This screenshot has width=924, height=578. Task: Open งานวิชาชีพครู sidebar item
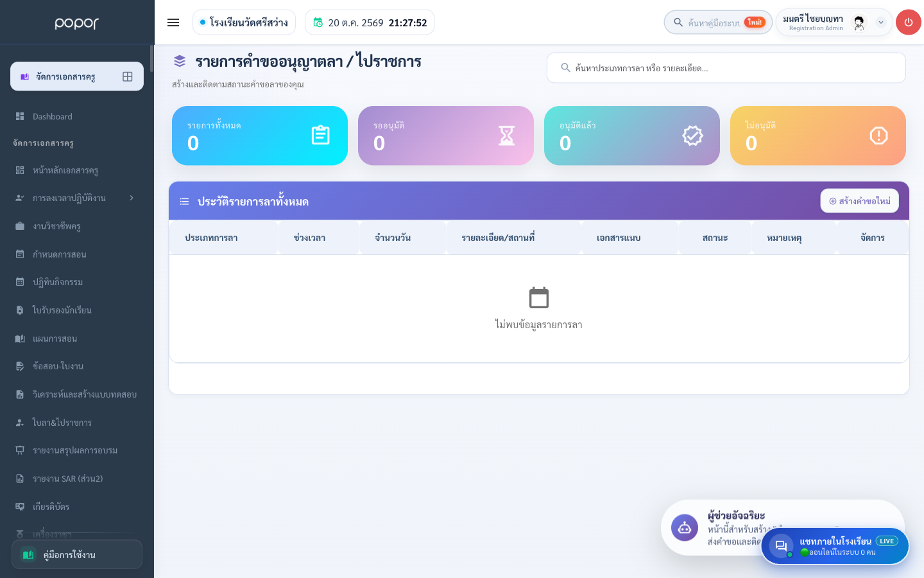point(77,226)
